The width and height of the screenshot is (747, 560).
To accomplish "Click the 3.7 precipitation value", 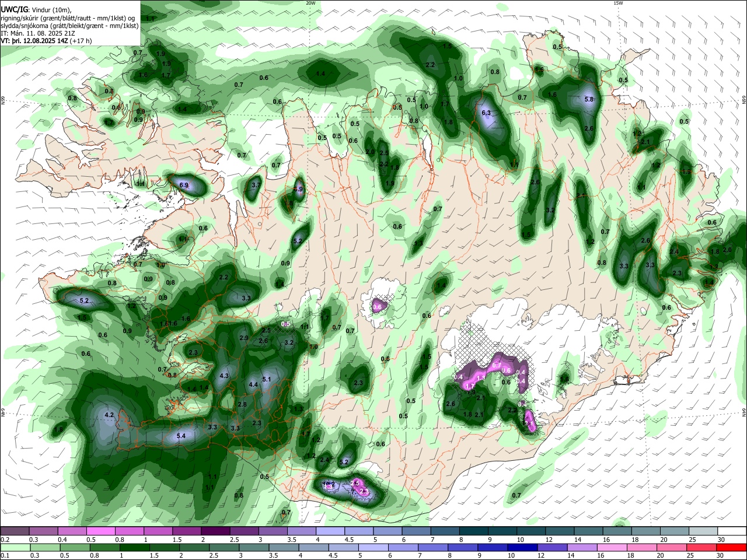I will point(256,185).
